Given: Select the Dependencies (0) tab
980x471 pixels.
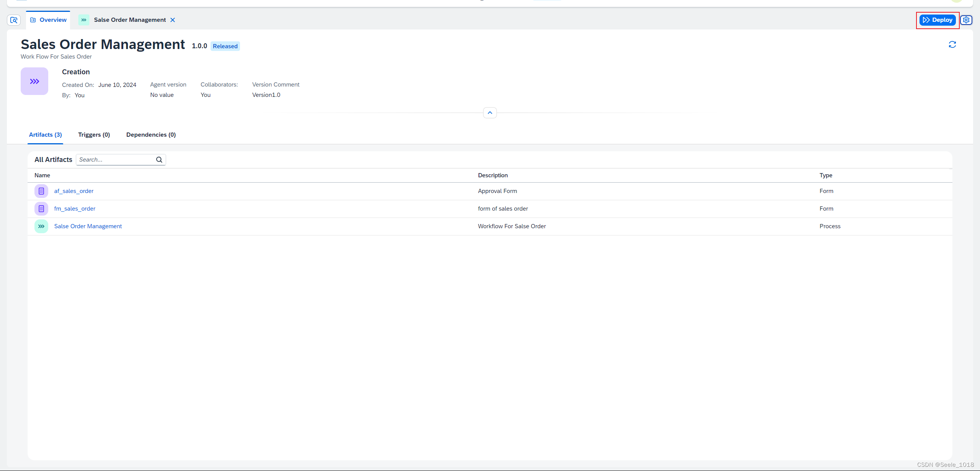Looking at the screenshot, I should pyautogui.click(x=151, y=135).
